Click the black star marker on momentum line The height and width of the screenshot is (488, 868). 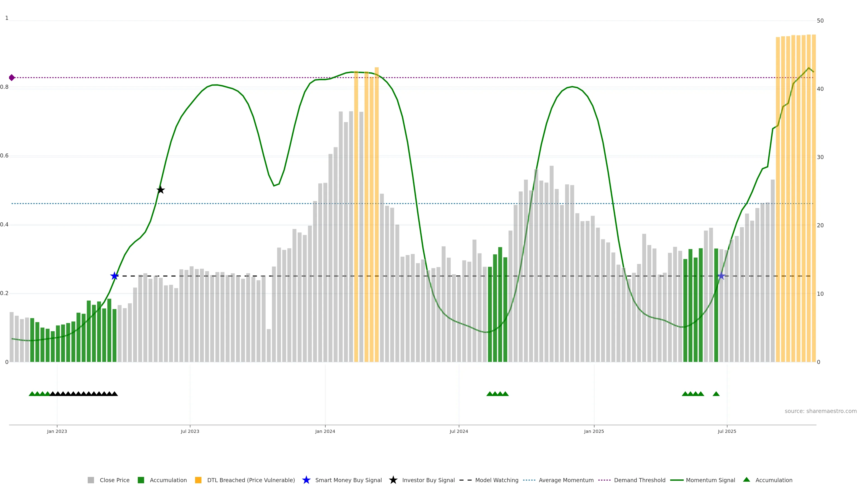[161, 190]
